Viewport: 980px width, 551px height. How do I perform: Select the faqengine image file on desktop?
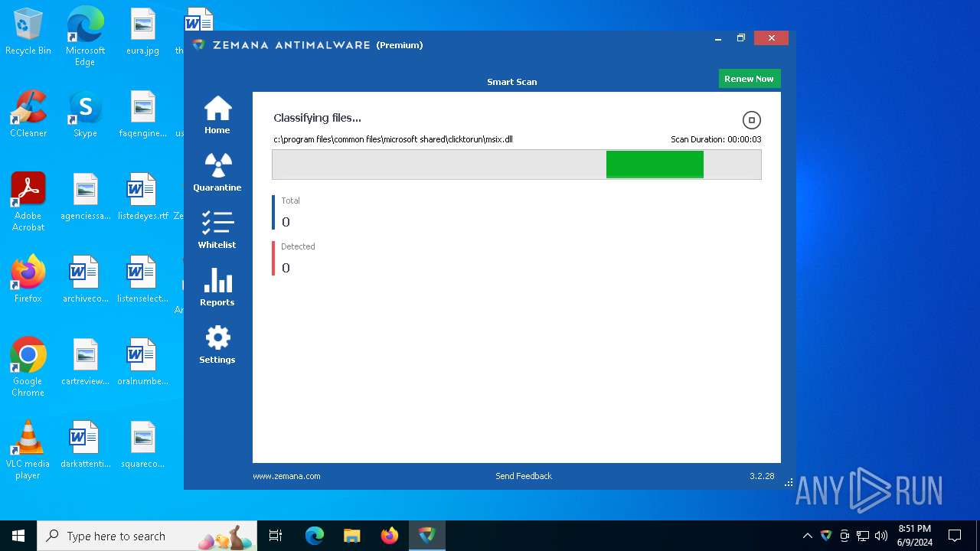(142, 115)
